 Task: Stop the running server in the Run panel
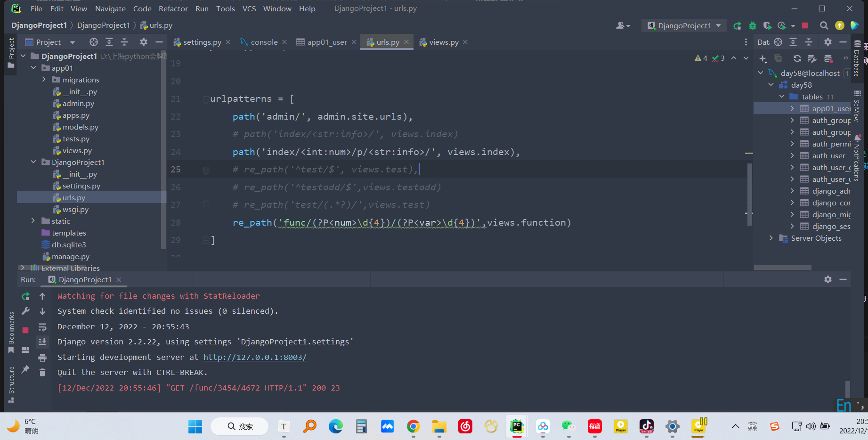coord(26,330)
